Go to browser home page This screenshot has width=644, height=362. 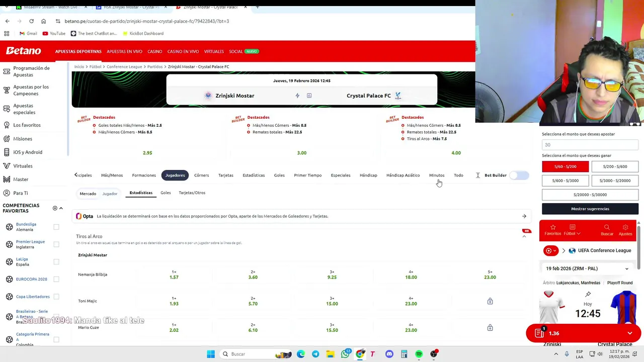click(x=43, y=21)
